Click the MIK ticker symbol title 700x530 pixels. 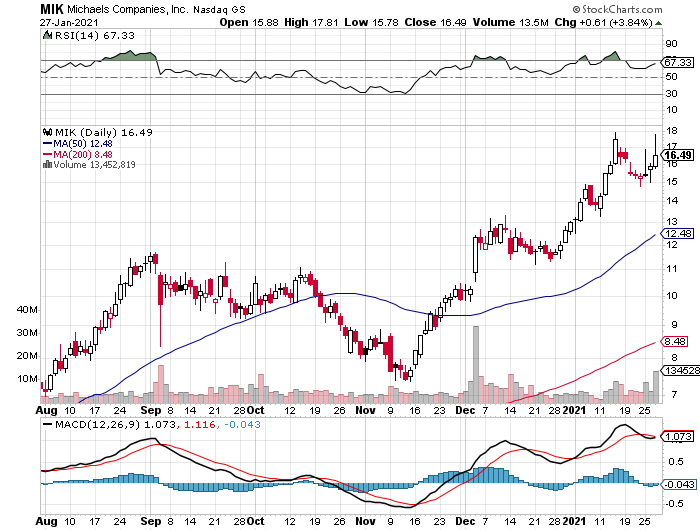coord(52,9)
